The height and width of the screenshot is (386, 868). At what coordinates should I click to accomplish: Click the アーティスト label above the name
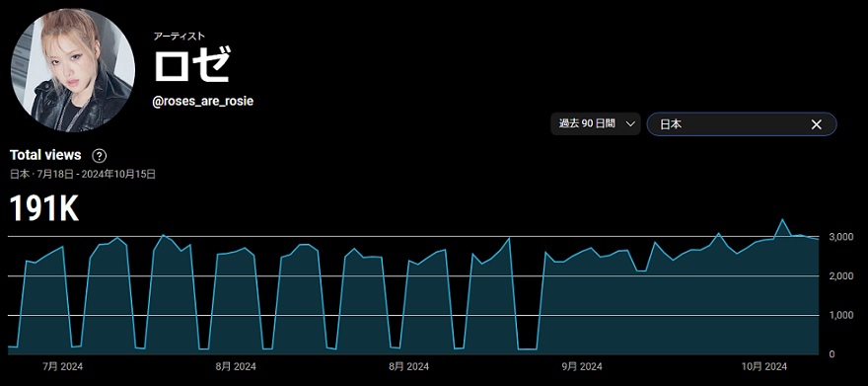(x=180, y=36)
